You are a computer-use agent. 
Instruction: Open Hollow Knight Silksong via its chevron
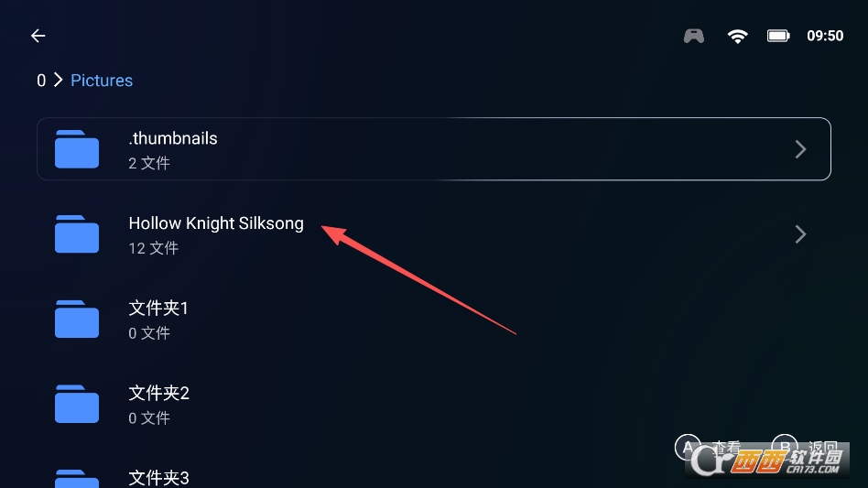800,234
